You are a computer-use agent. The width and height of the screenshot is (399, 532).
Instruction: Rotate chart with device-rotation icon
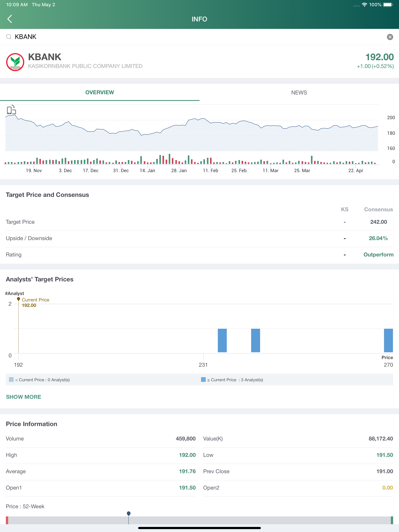tap(11, 110)
